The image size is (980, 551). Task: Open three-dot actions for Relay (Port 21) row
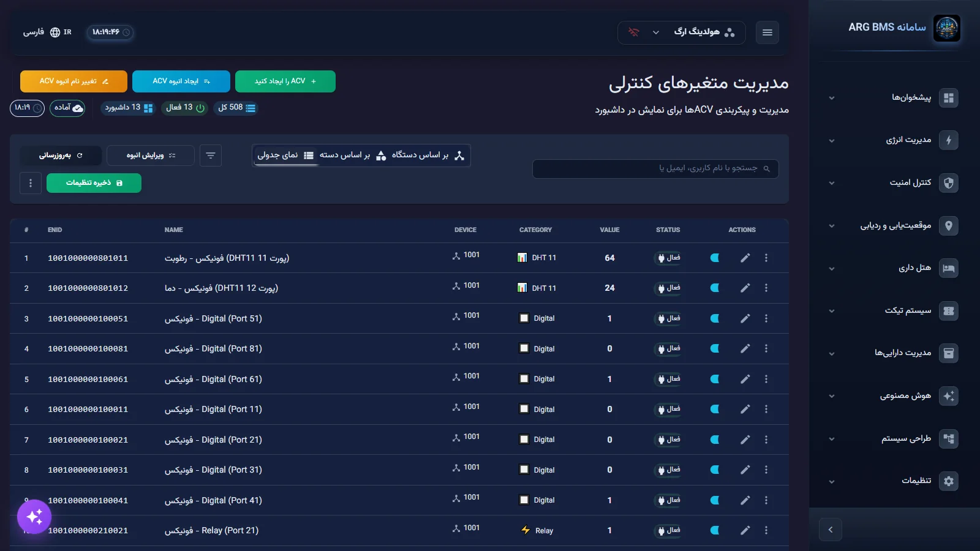coord(766,530)
